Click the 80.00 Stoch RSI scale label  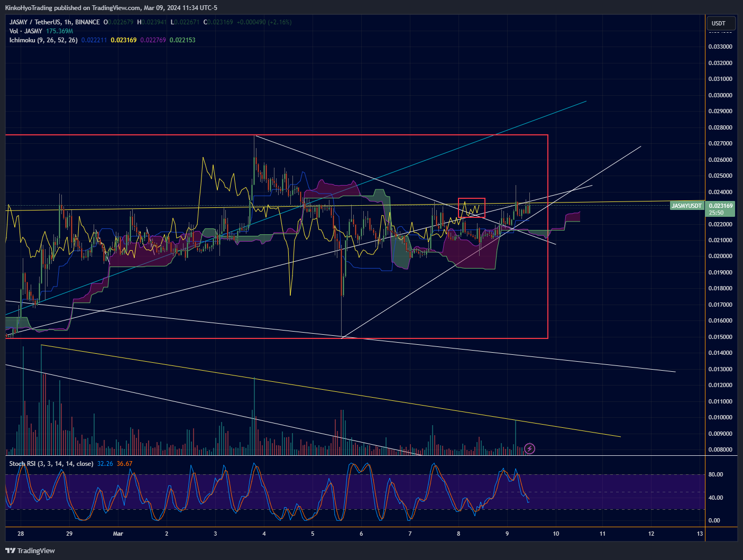pos(716,474)
